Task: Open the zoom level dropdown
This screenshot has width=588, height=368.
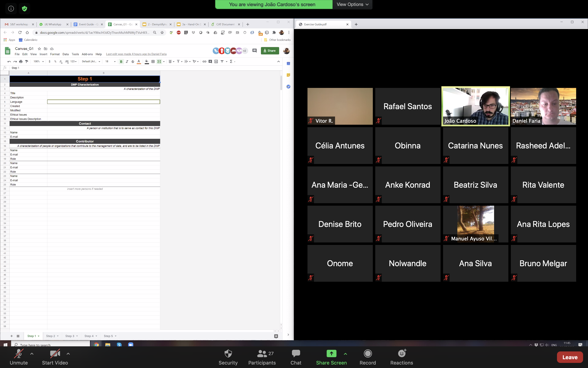Action: coord(39,62)
